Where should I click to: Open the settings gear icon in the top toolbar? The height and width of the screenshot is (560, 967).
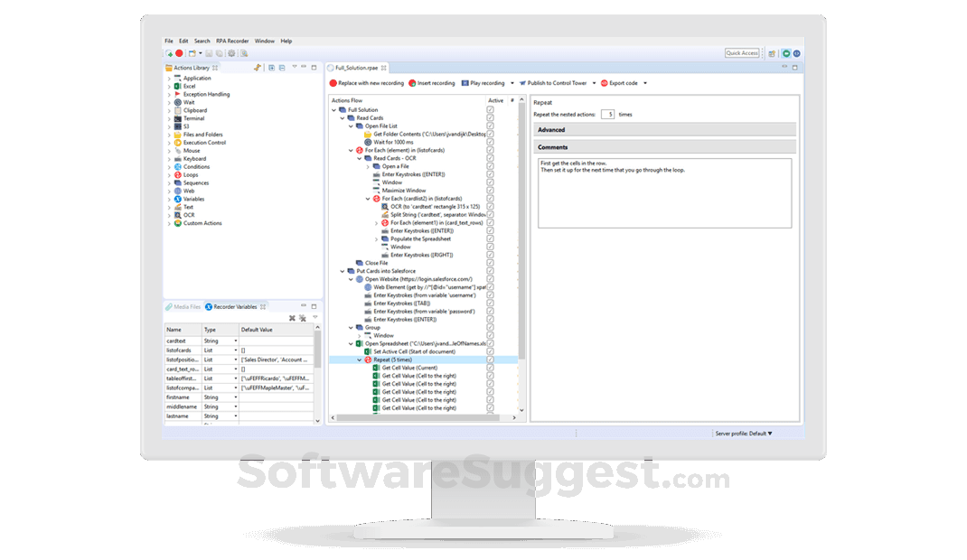(232, 53)
